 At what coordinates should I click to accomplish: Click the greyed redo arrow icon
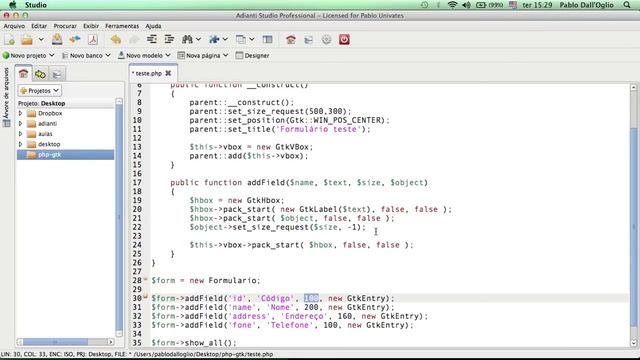click(x=134, y=40)
